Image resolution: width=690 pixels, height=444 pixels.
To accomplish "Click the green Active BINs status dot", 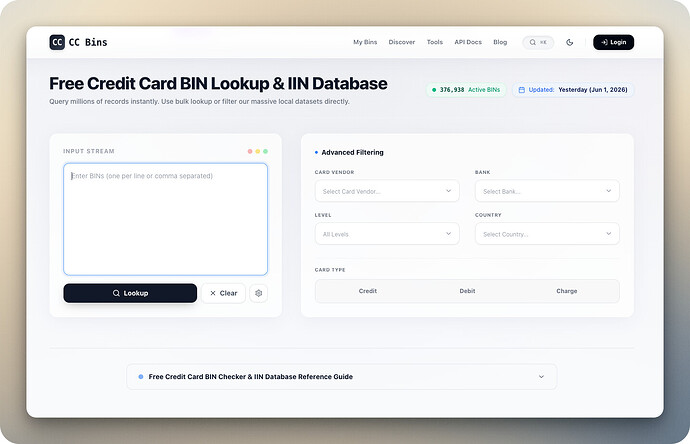I will click(434, 90).
